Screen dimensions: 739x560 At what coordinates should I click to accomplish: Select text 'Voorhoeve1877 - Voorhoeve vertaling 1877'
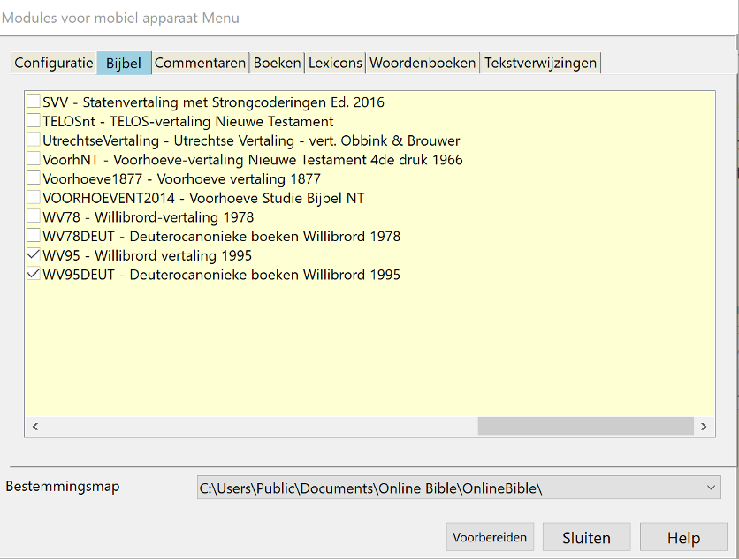[x=181, y=179]
